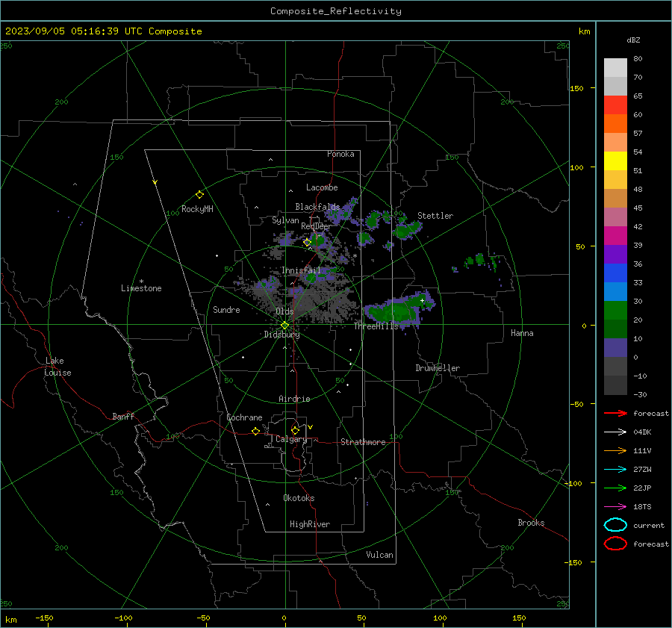Pick the bright green dBZ swatch below 30
The width and height of the screenshot is (672, 628).
(x=615, y=311)
